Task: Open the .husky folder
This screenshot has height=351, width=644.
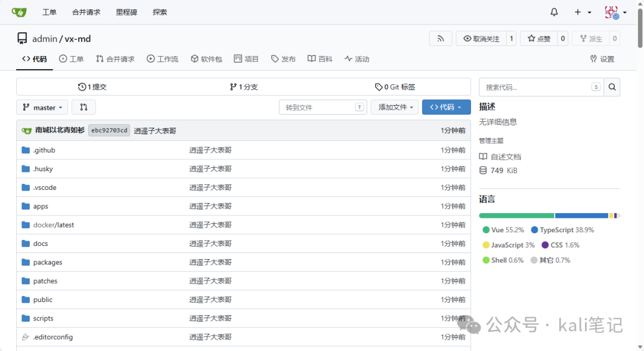Action: pos(43,168)
